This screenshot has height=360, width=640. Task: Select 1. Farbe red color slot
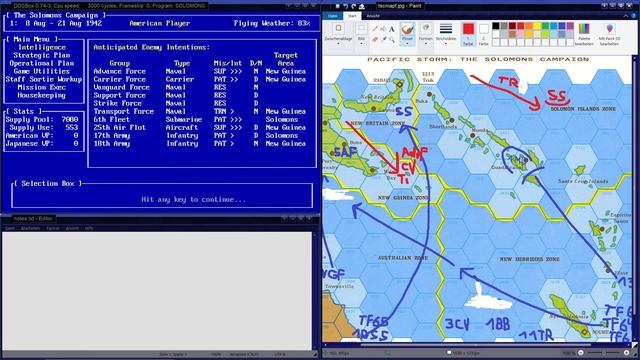click(468, 33)
